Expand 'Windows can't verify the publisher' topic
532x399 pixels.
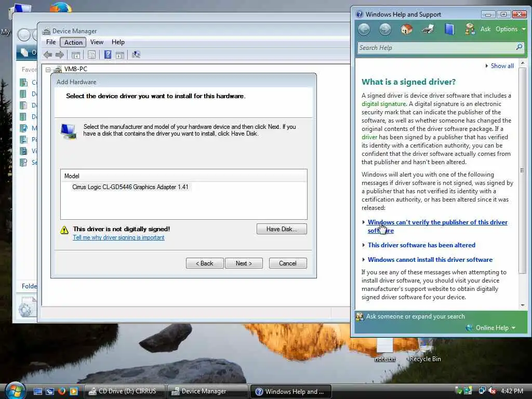pos(437,227)
